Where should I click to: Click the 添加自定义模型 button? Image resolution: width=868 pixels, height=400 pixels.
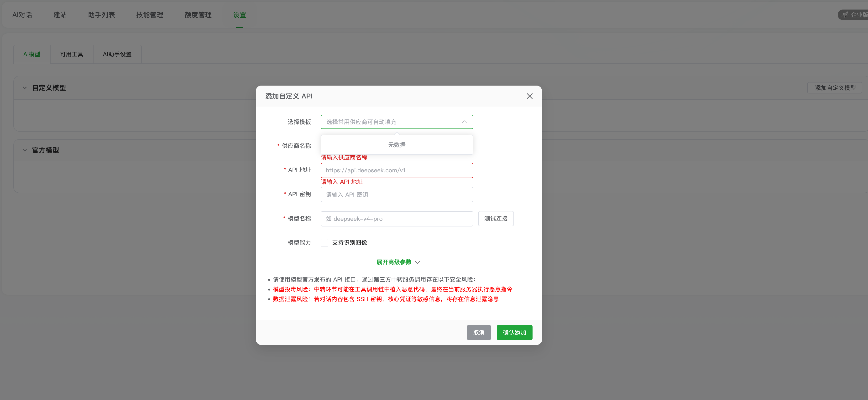click(835, 88)
